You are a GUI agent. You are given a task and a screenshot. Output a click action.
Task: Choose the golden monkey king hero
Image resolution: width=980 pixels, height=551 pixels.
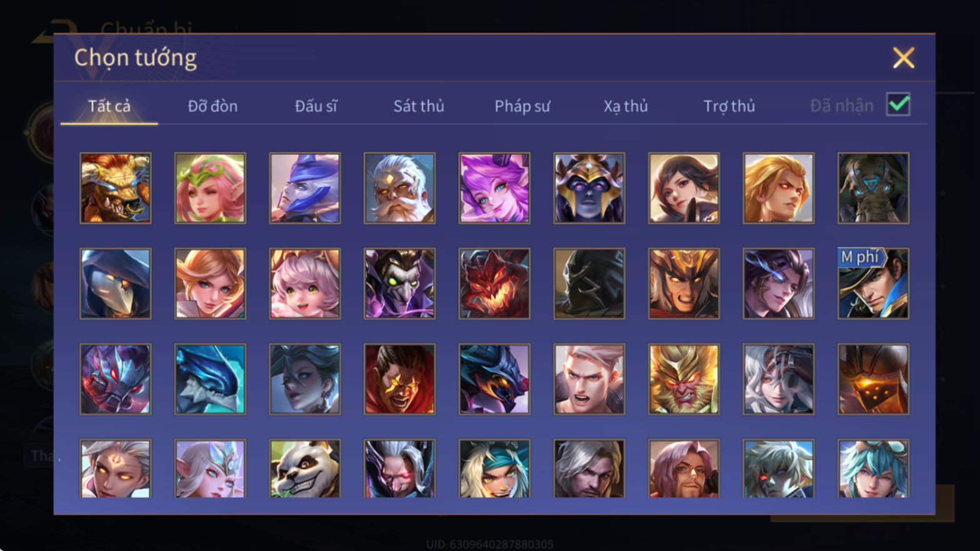(684, 379)
